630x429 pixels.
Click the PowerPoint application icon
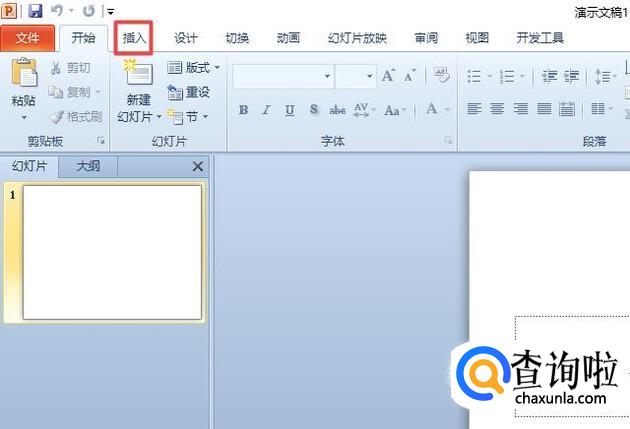click(x=9, y=10)
